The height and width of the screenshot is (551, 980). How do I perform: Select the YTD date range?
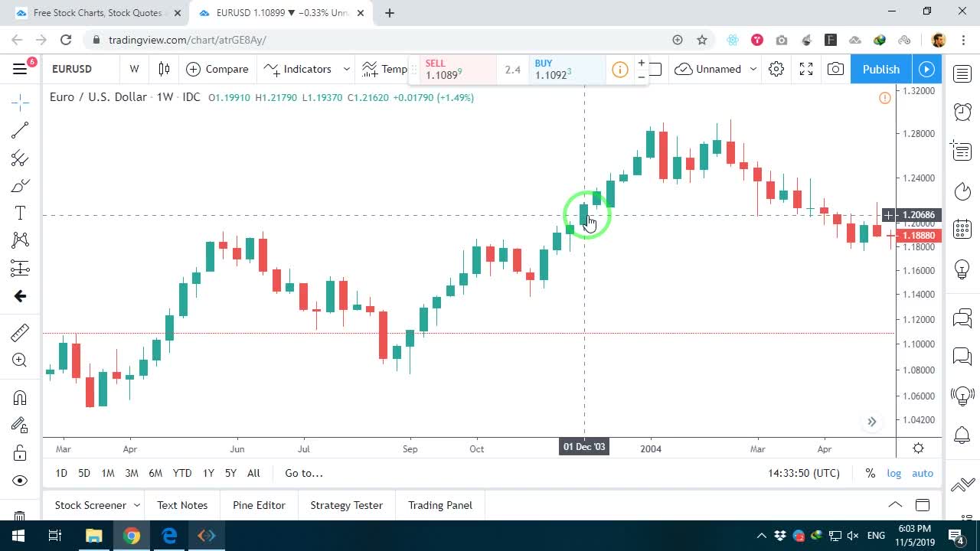182,473
